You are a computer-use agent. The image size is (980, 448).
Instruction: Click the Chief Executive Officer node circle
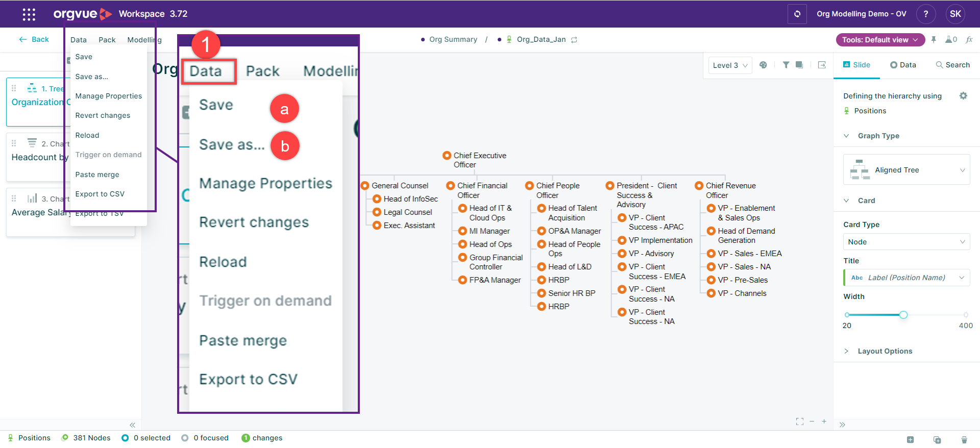(x=447, y=155)
